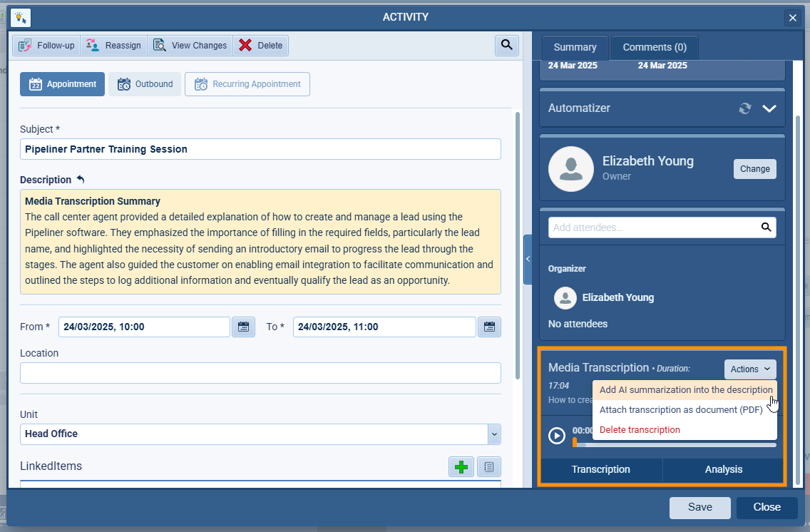Viewport: 810px width, 532px height.
Task: Refresh the Automatizer with its sync icon
Action: pos(744,108)
